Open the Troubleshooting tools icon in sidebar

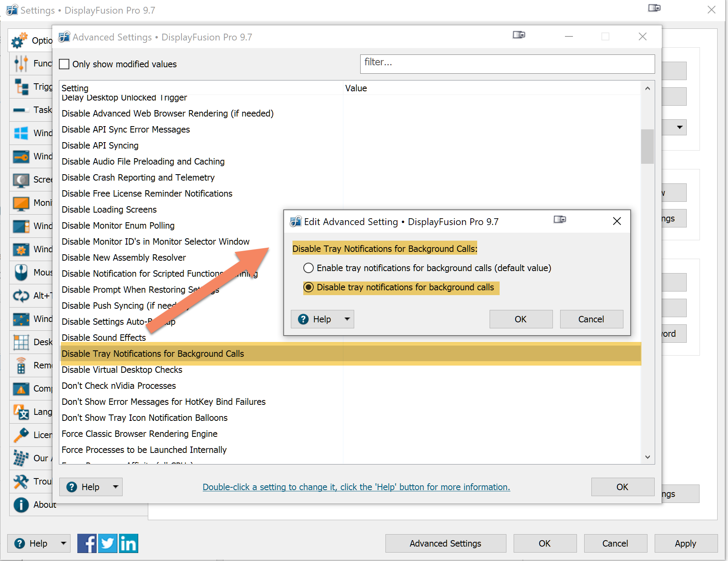(21, 481)
